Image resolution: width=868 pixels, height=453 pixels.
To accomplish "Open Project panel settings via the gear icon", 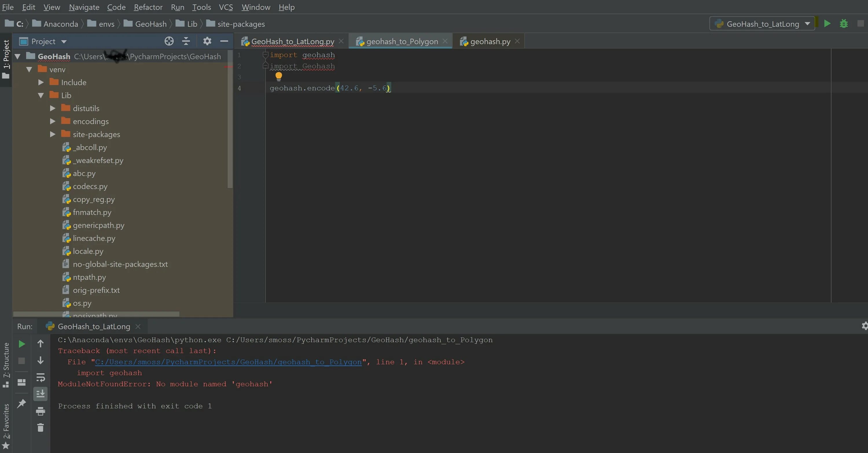I will click(207, 41).
